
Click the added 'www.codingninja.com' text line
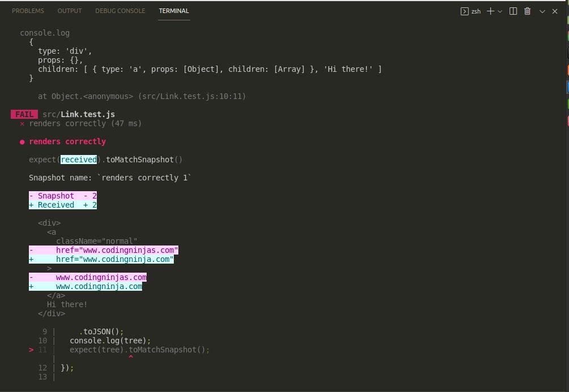(x=85, y=286)
